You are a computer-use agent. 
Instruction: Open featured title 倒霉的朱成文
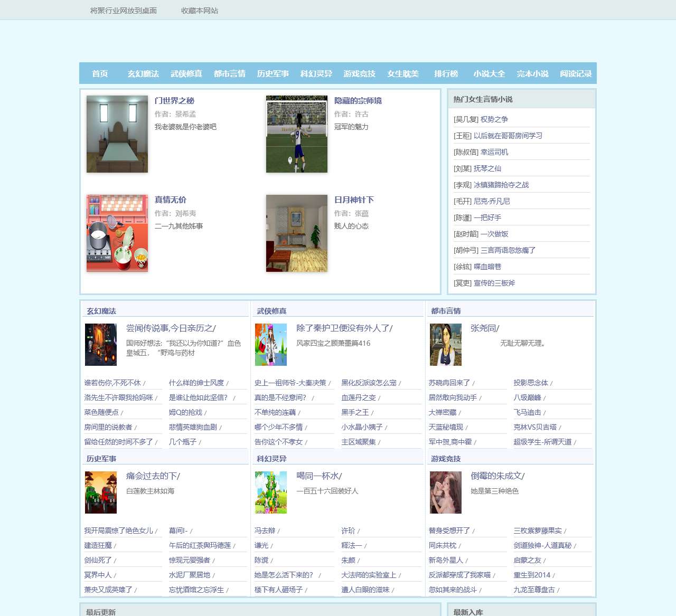click(x=495, y=476)
